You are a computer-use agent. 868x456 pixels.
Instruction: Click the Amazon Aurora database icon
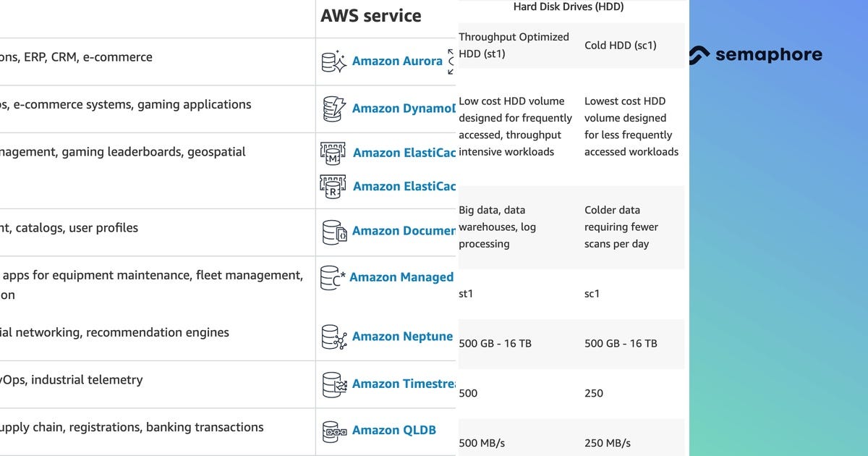333,62
